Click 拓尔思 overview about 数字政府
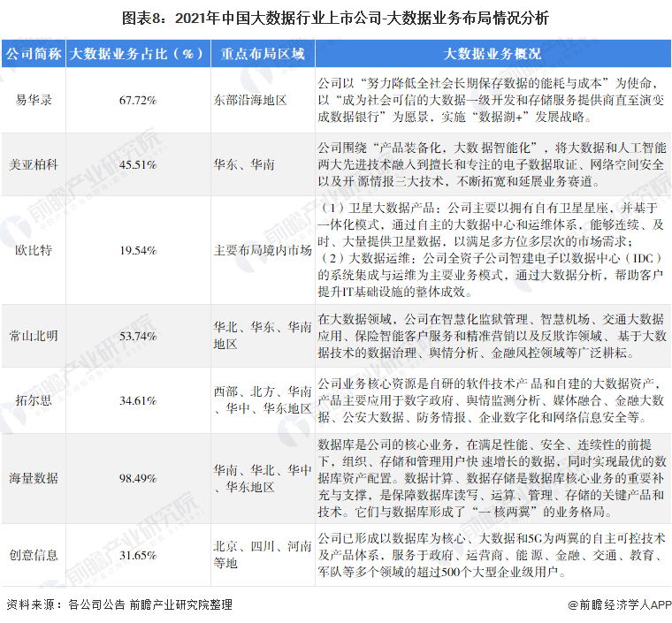 pos(491,400)
